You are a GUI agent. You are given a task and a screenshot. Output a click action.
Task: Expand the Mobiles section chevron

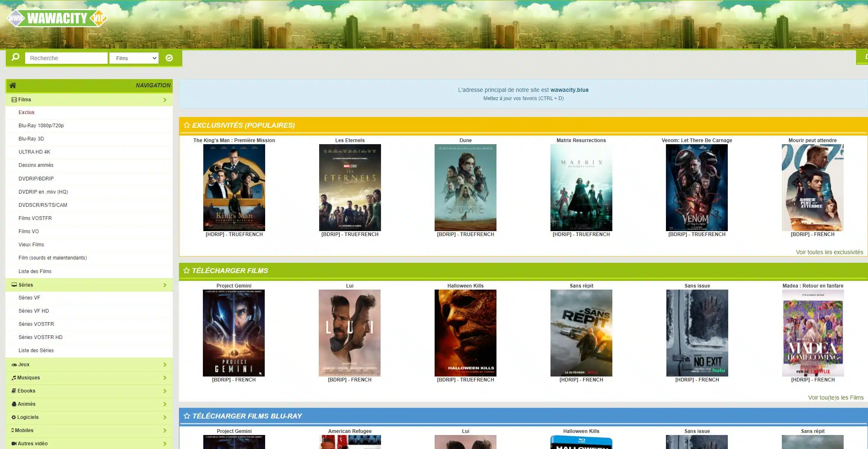pos(165,430)
